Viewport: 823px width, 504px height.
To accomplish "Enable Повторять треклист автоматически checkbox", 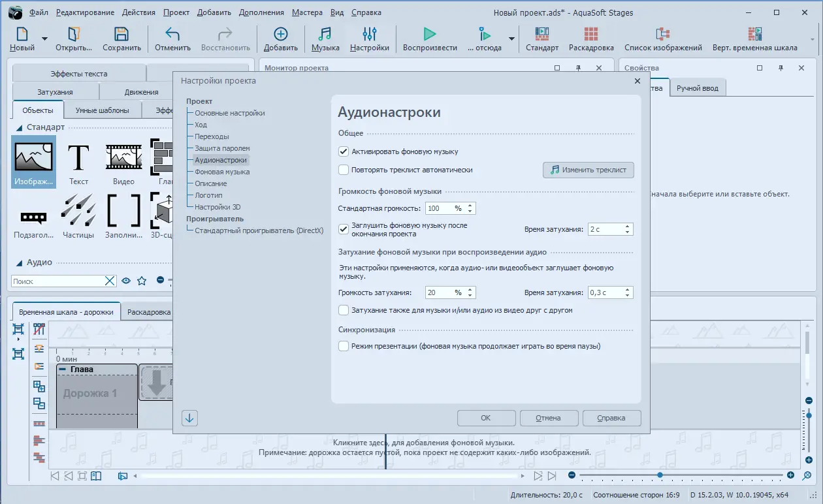I will click(344, 170).
